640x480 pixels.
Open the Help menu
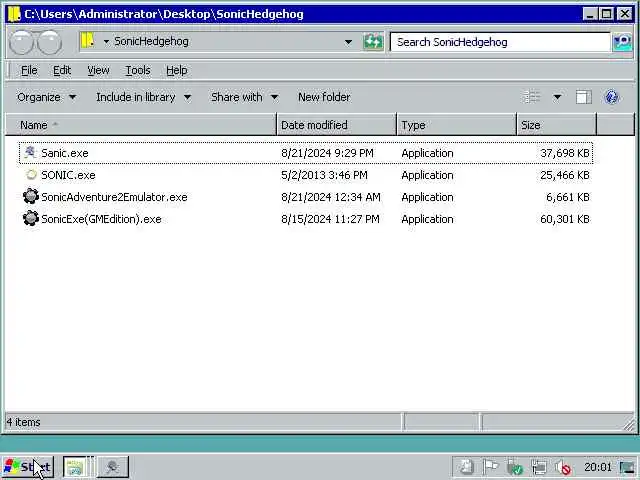(177, 71)
